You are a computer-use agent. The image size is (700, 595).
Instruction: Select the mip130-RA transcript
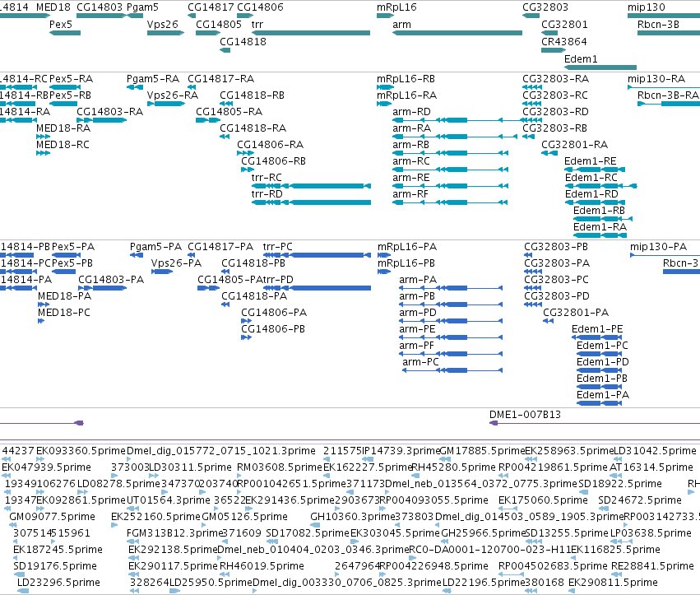[663, 87]
